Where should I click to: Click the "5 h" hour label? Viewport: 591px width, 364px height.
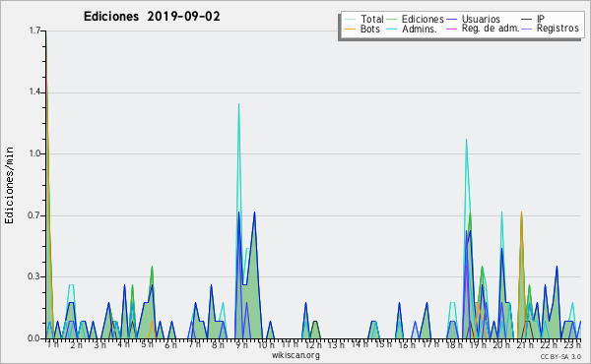(x=147, y=344)
